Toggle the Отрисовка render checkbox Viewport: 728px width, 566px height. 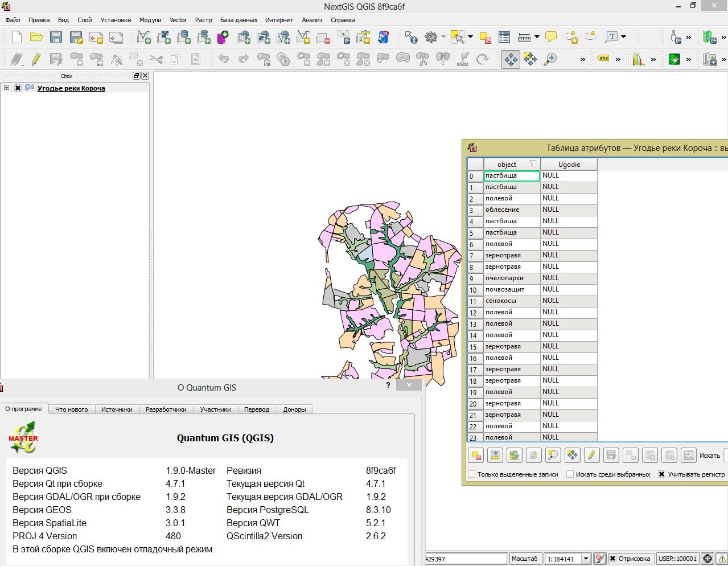[x=612, y=559]
